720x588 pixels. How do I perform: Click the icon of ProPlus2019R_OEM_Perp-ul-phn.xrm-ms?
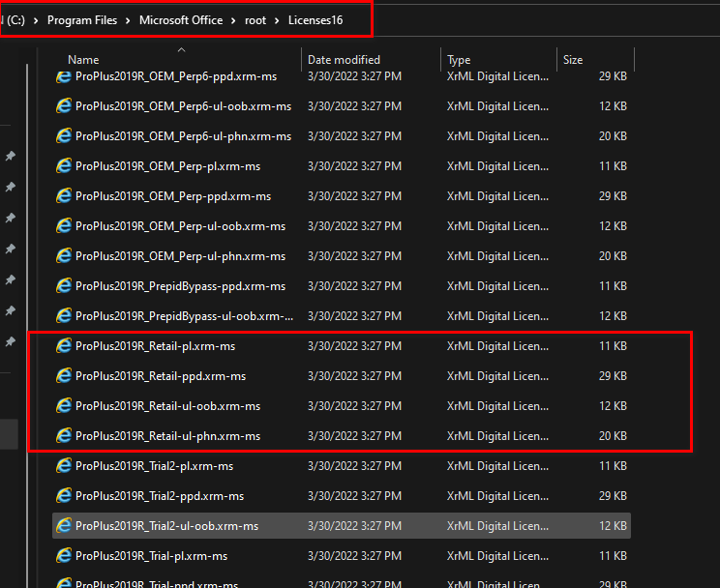pyautogui.click(x=63, y=256)
